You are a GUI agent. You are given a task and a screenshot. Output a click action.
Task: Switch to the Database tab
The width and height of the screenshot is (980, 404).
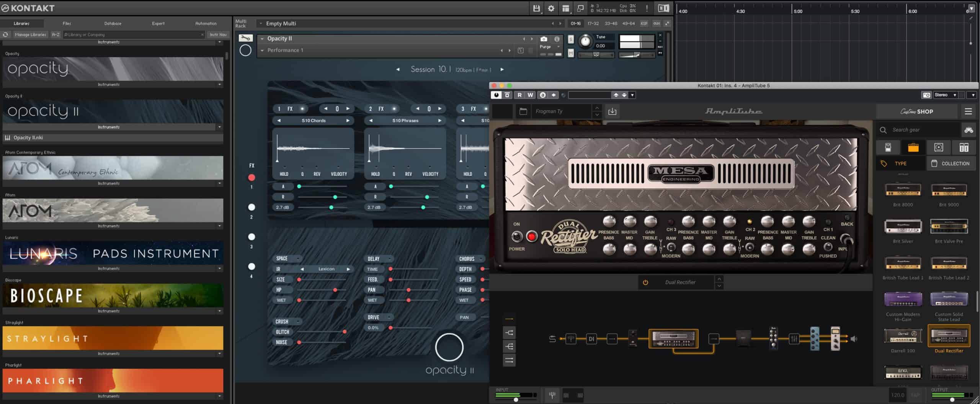[x=113, y=23]
